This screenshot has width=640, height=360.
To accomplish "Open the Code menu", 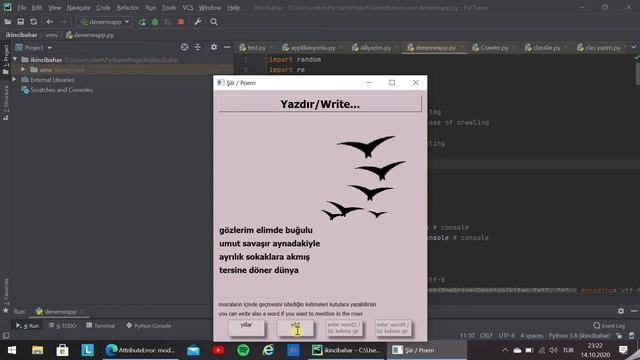I will click(103, 8).
